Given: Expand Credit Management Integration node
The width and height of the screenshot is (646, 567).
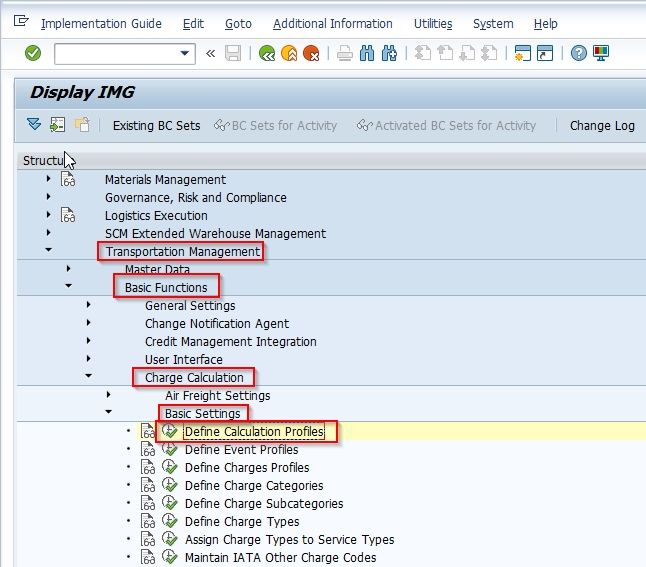Looking at the screenshot, I should click(89, 341).
